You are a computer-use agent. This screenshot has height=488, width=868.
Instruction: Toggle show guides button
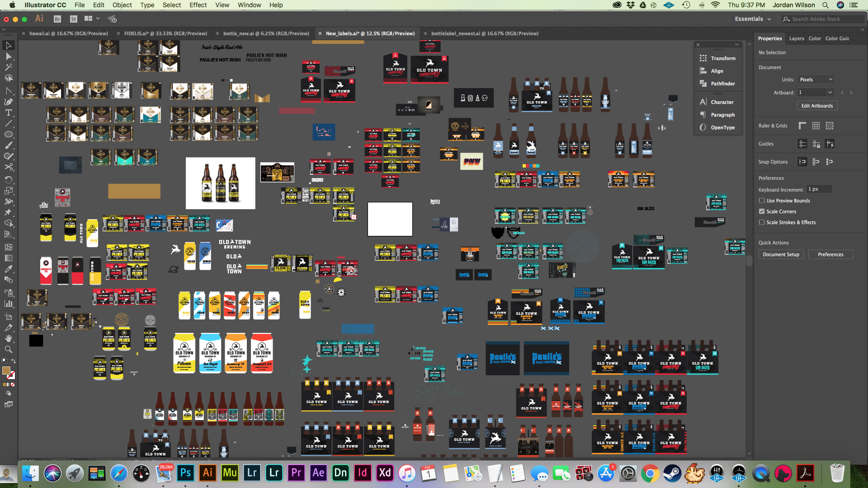[x=802, y=144]
